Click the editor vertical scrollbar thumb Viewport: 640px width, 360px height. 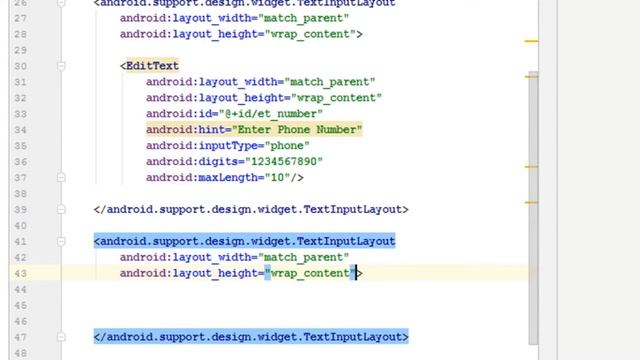click(x=533, y=208)
